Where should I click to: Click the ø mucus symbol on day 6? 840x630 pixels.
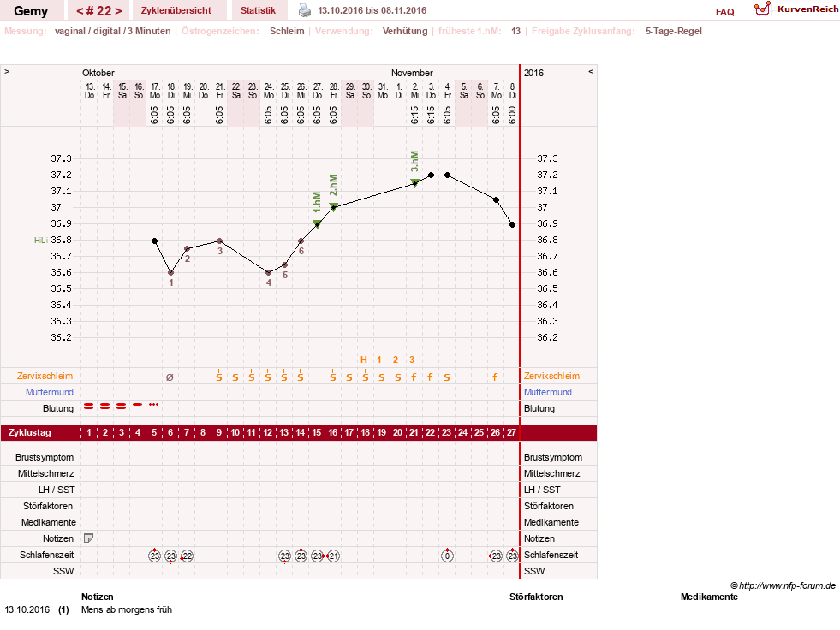tap(170, 377)
